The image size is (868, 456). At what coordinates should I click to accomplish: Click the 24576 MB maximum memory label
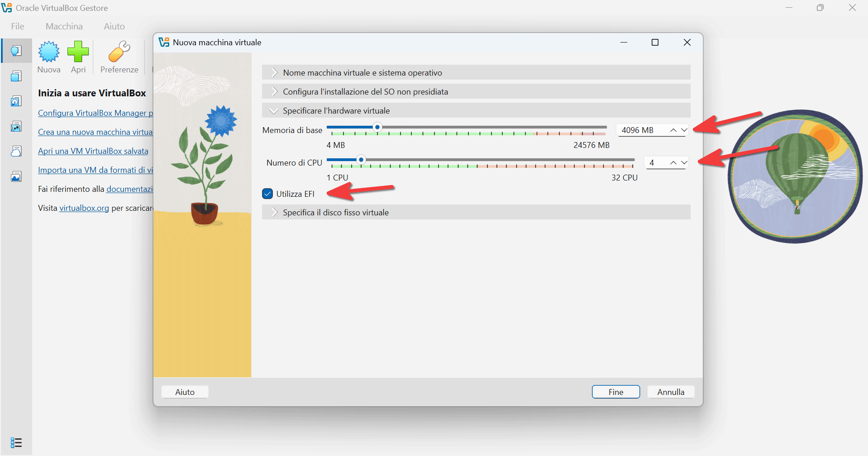591,145
